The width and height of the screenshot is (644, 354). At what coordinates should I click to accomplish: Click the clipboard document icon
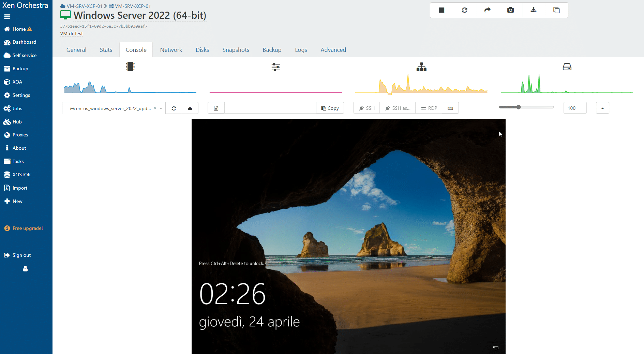pyautogui.click(x=216, y=108)
